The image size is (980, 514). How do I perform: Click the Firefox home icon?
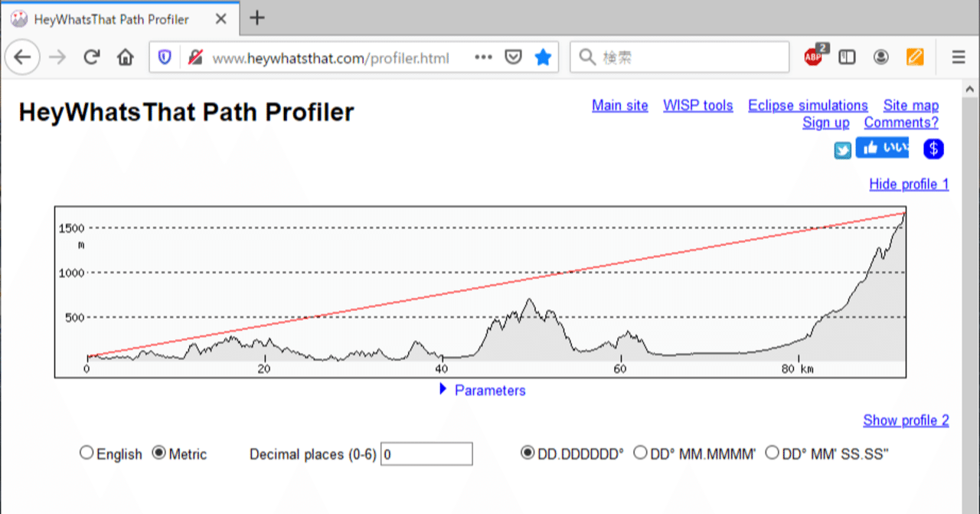125,56
